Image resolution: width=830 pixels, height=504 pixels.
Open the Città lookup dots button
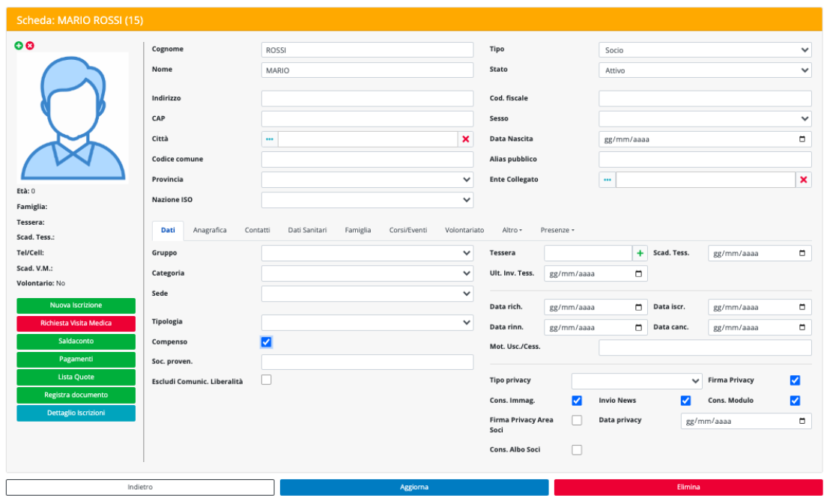point(270,139)
